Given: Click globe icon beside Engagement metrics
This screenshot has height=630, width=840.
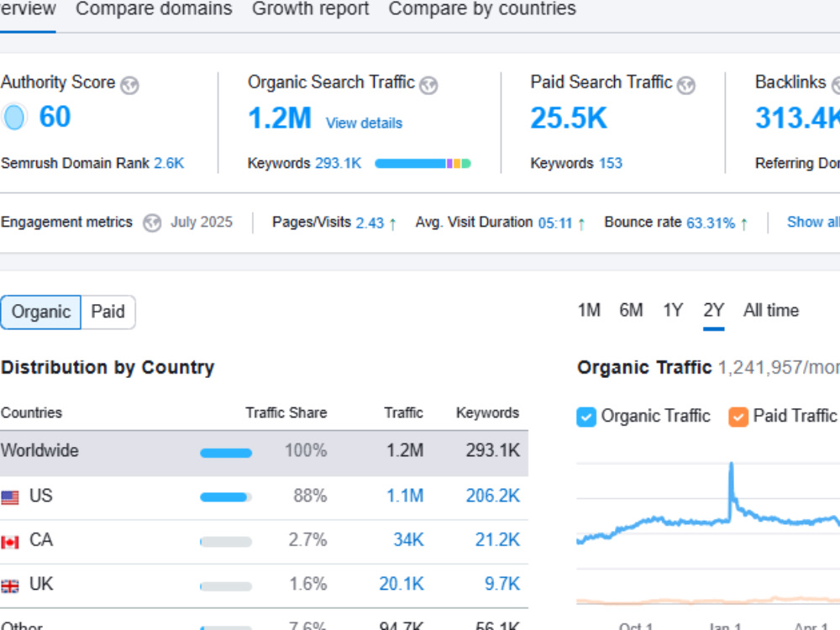Looking at the screenshot, I should point(152,223).
